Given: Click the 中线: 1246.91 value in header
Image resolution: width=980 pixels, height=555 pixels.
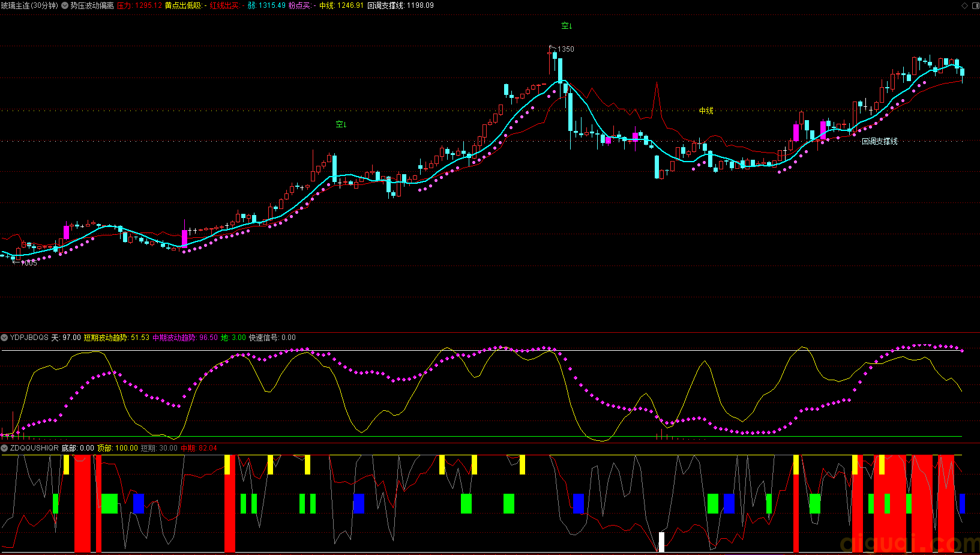Looking at the screenshot, I should click(341, 5).
